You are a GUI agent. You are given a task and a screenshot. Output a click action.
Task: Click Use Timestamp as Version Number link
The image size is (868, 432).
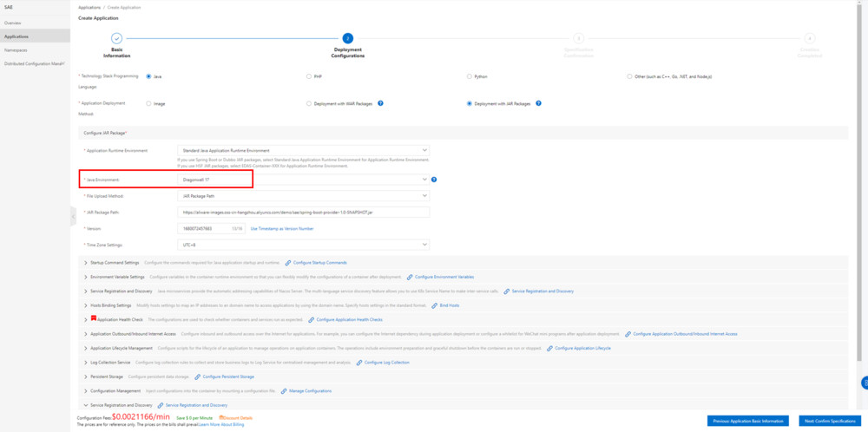coord(282,228)
